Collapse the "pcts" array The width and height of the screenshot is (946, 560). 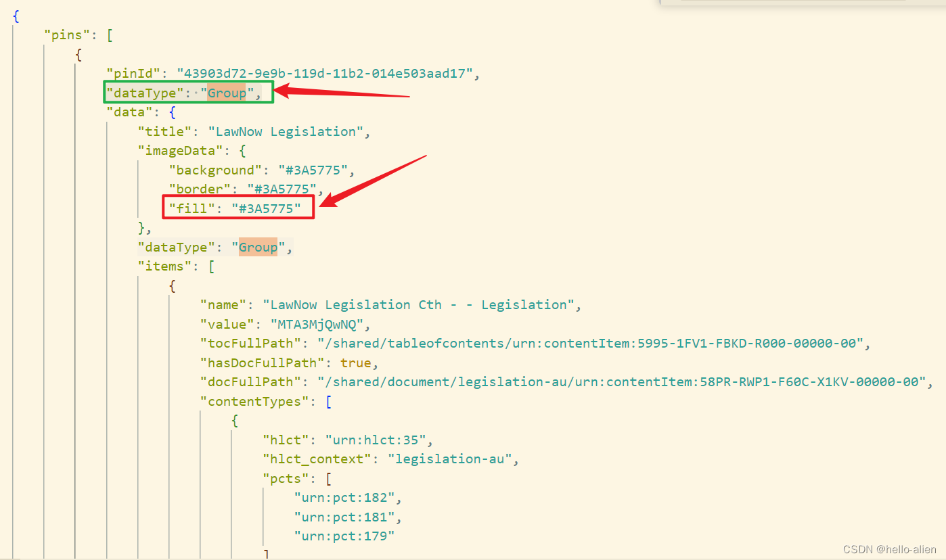coord(328,478)
